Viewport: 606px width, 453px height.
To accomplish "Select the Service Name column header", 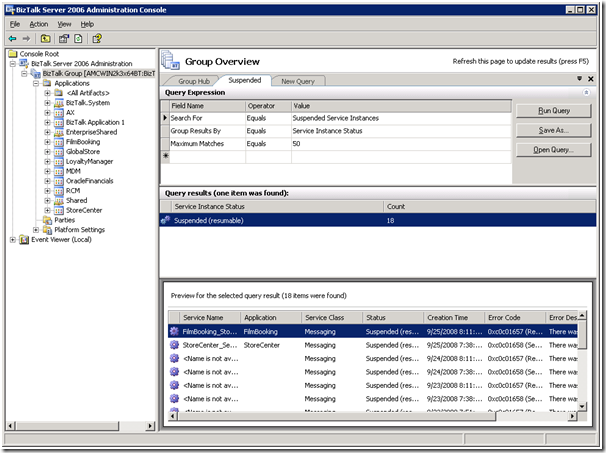I will [210, 318].
